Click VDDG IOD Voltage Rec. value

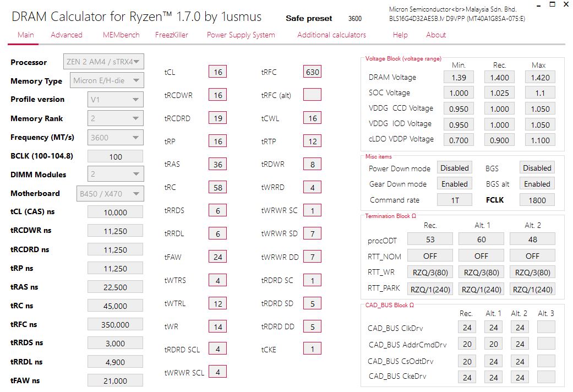click(x=500, y=124)
